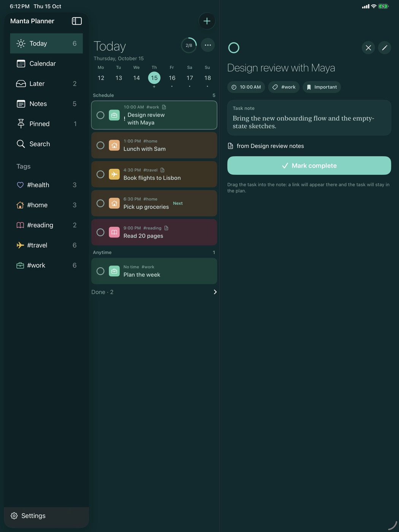Expand the Done · 2 section

[154, 292]
